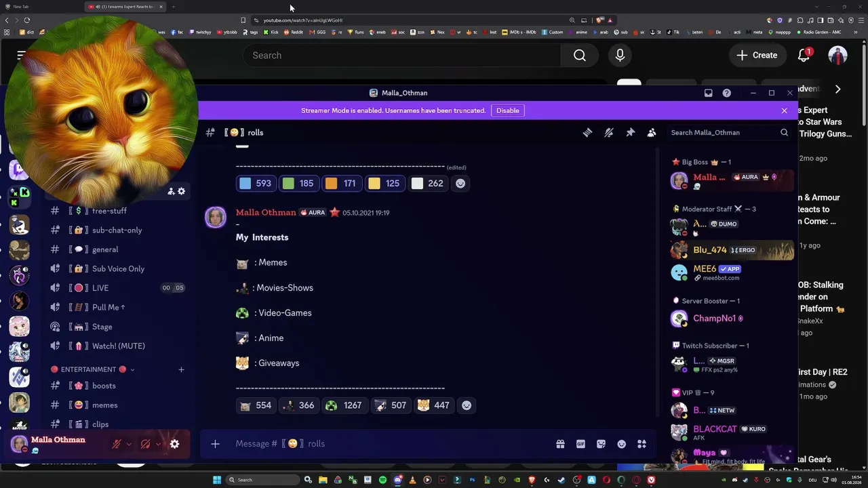Open Blu_474 member profile
Image resolution: width=868 pixels, height=488 pixels.
[732, 251]
